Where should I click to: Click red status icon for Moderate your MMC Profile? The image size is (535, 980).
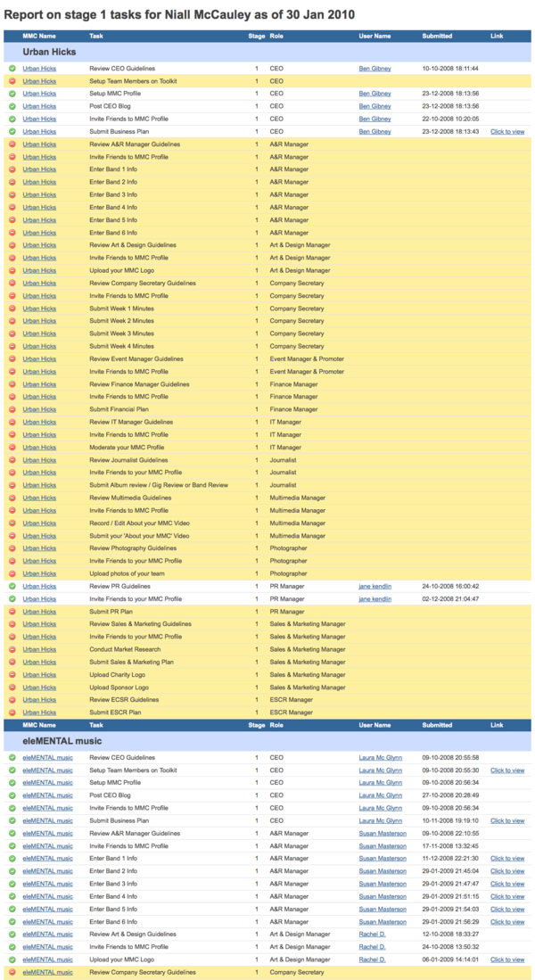[12, 447]
